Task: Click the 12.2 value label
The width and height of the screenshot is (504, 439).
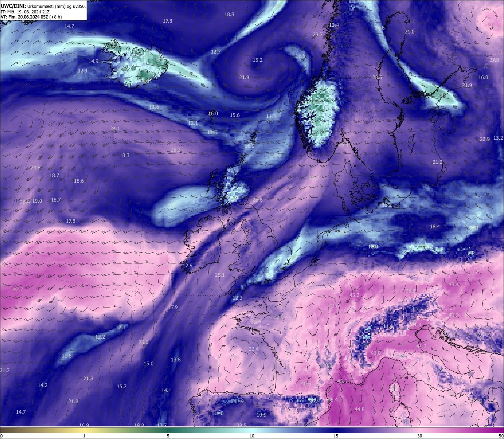Action: 100,337
